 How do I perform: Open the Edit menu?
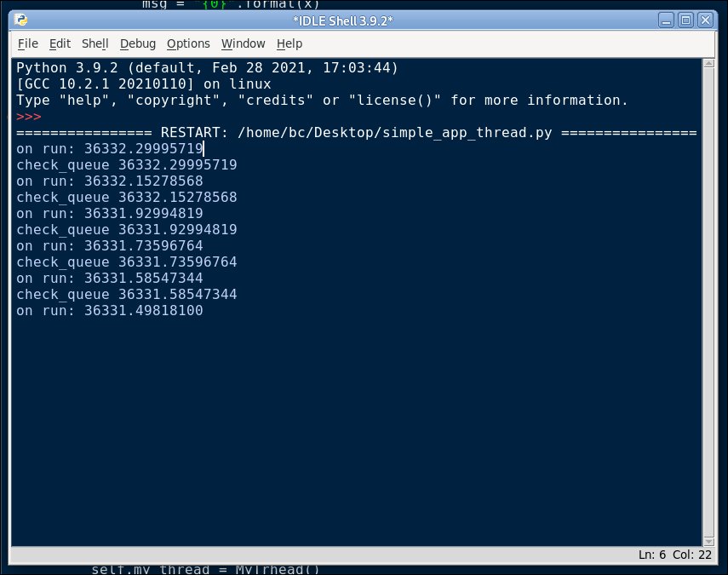[60, 43]
